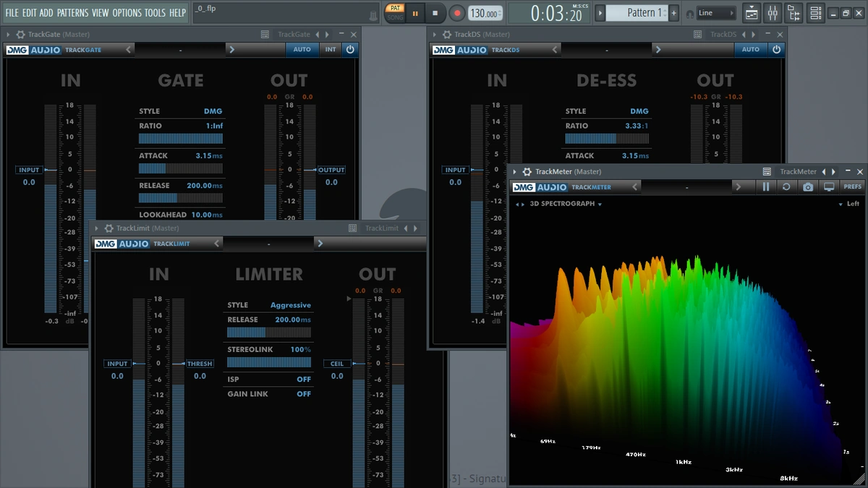Screen dimensions: 868x488
Task: Toggle the TrackDS power bypass button
Action: 776,49
